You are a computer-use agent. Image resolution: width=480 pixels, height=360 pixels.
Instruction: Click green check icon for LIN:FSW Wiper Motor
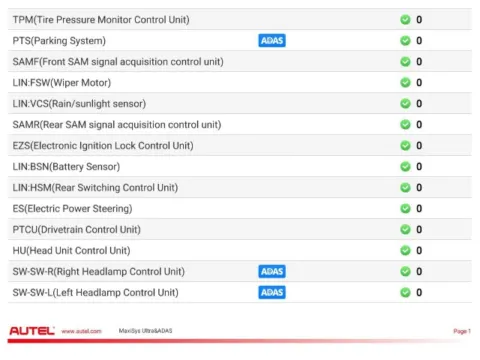[405, 83]
